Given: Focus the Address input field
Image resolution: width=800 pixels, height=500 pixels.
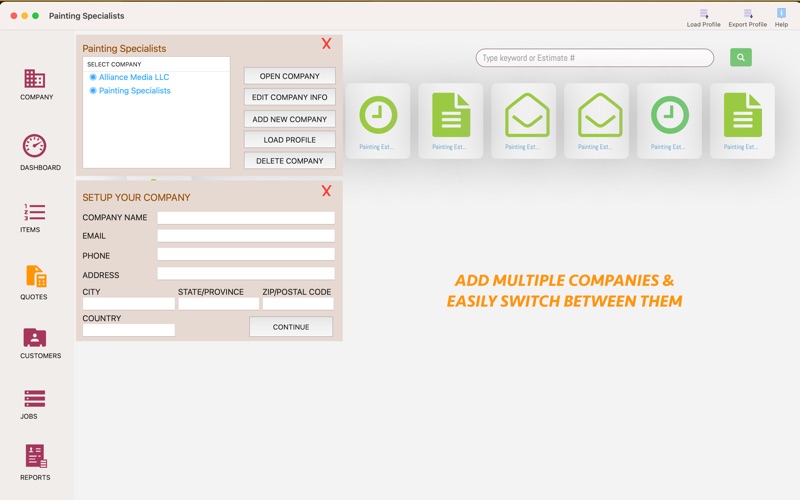Looking at the screenshot, I should [x=246, y=273].
